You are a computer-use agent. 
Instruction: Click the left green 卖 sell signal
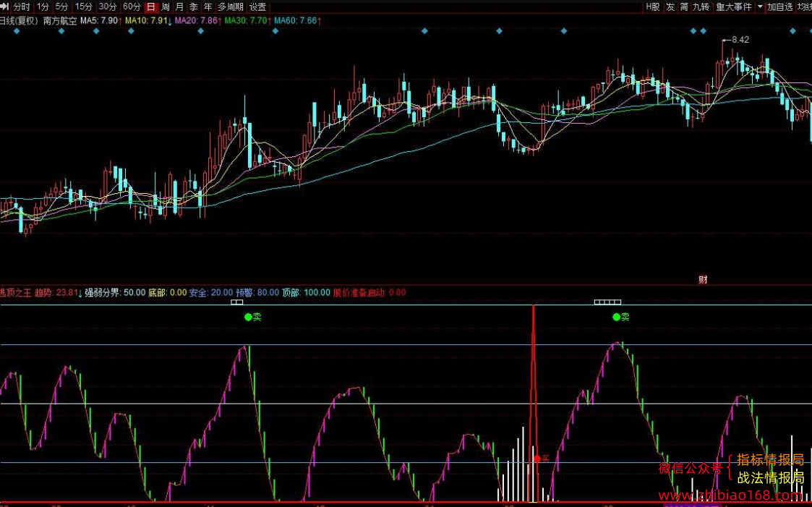click(x=253, y=317)
